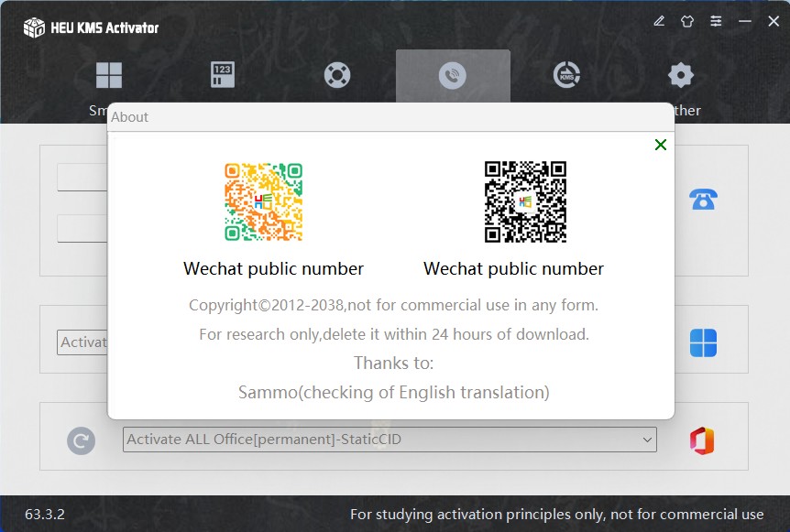Click the pencil edit icon in title bar
Image resolution: width=790 pixels, height=532 pixels.
click(659, 21)
